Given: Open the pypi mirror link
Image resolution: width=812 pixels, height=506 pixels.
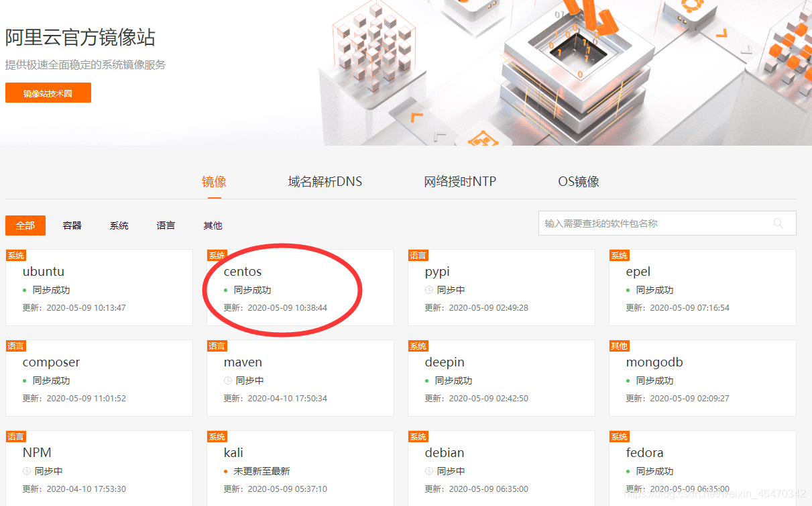Looking at the screenshot, I should [x=437, y=272].
